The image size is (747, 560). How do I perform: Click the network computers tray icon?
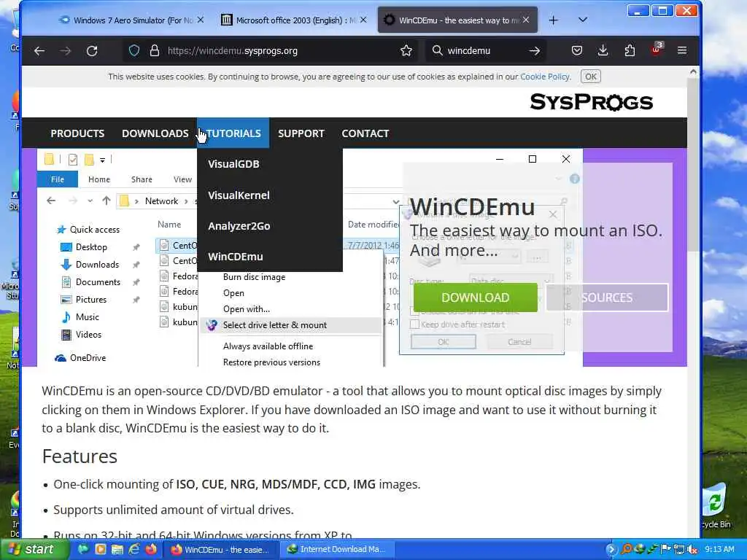click(x=679, y=550)
